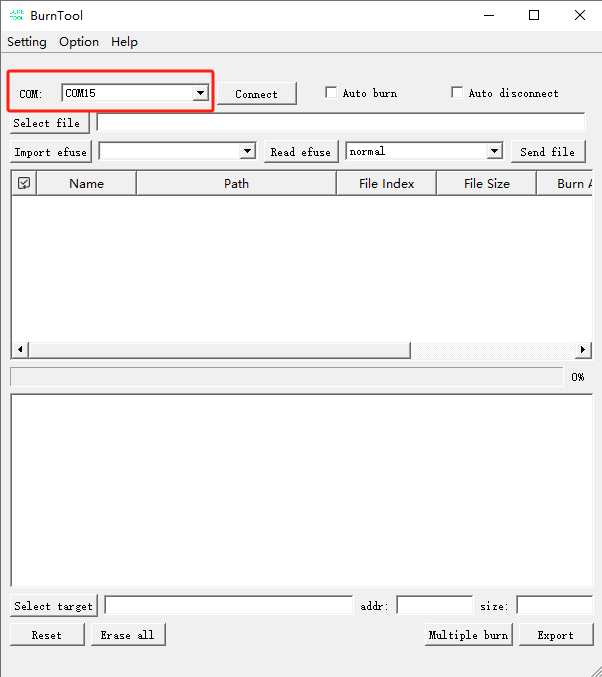Image resolution: width=602 pixels, height=677 pixels.
Task: Click the addr input field
Action: coord(434,606)
